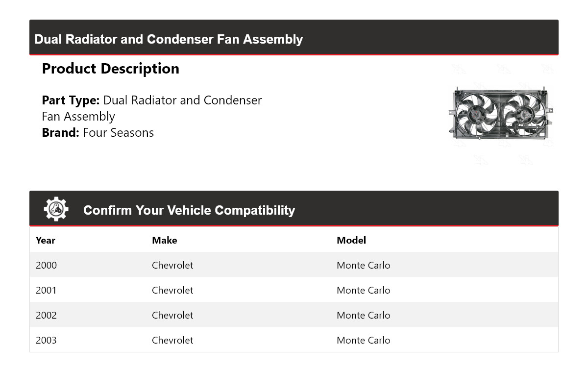The image size is (588, 372).
Task: Select the 2000 year row
Action: tap(46, 265)
